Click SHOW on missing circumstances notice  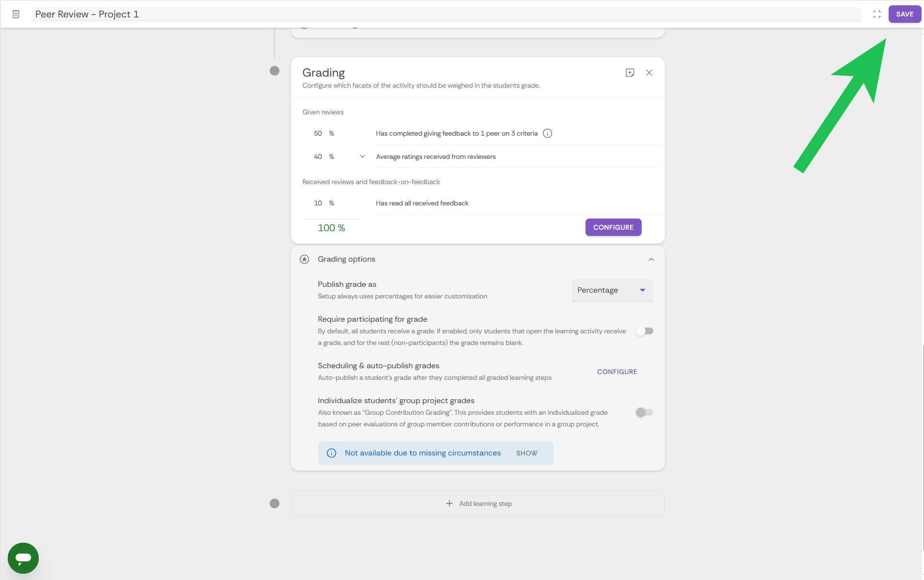526,453
